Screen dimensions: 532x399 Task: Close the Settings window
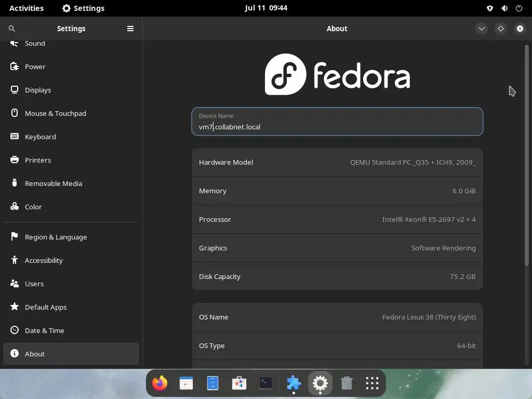(x=520, y=29)
